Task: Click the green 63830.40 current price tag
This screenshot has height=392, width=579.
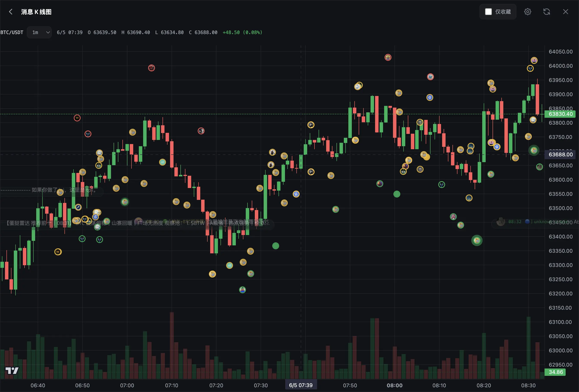Action: click(560, 114)
